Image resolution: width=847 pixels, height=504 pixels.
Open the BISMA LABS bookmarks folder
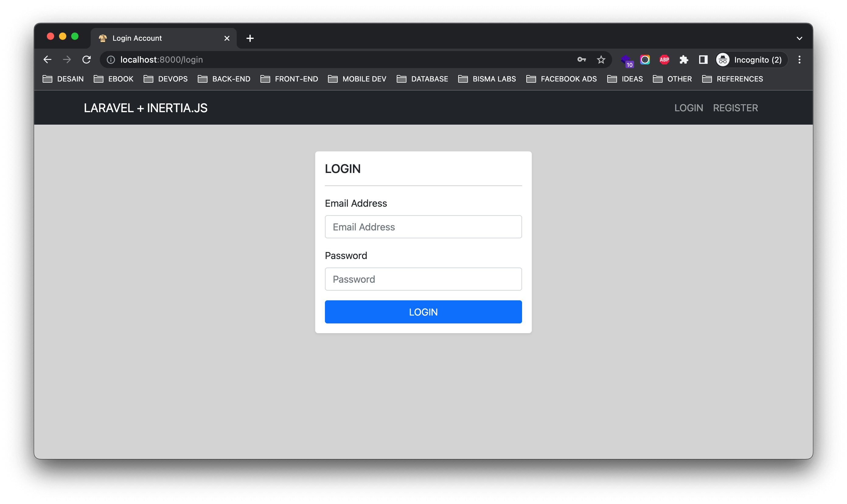(x=487, y=79)
